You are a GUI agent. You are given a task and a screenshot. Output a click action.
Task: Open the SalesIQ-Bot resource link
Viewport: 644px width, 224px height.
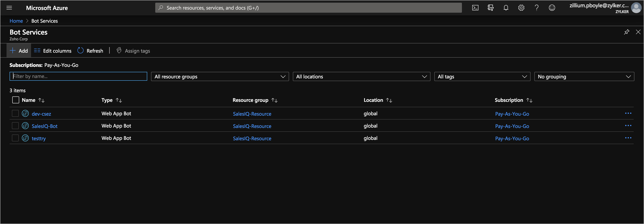(44, 126)
